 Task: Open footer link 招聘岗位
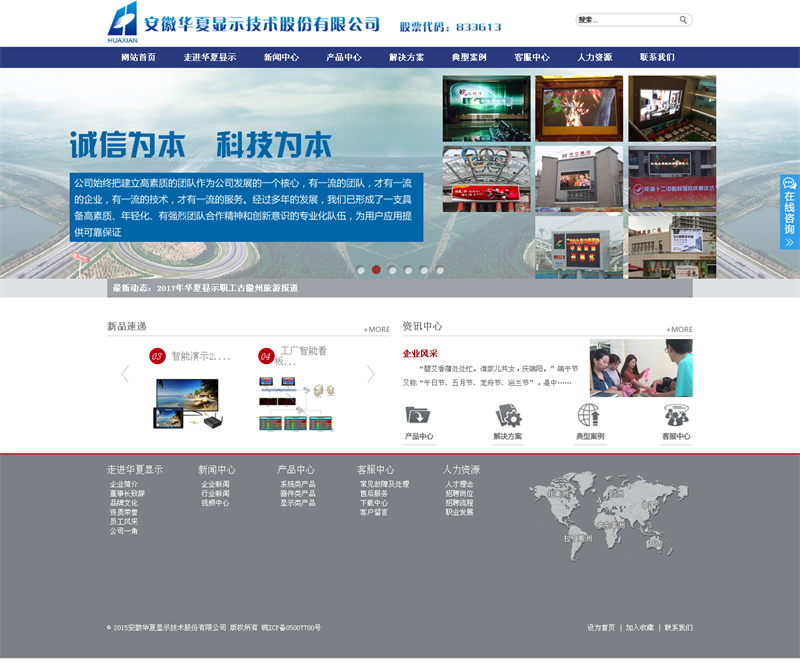pos(459,493)
